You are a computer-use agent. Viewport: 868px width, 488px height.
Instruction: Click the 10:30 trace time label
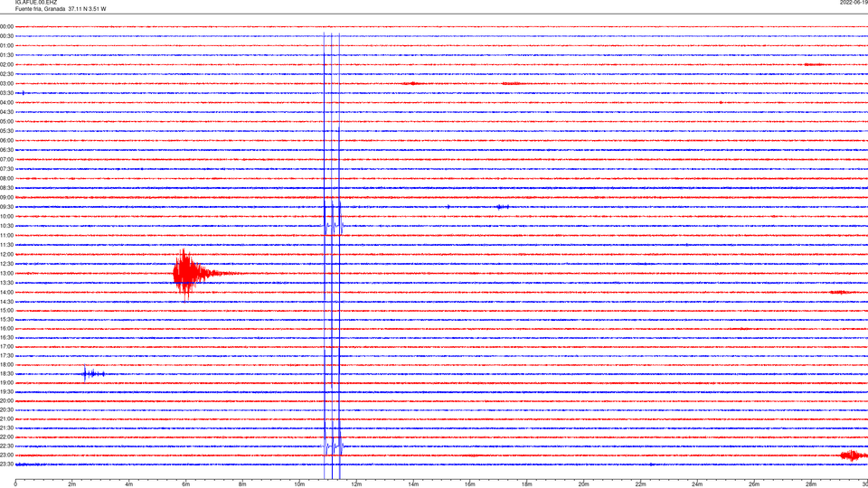click(x=6, y=226)
